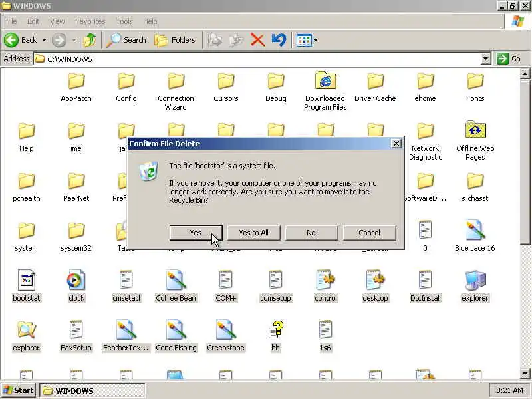The height and width of the screenshot is (399, 532).
Task: Select the Config folder
Action: pos(126,88)
